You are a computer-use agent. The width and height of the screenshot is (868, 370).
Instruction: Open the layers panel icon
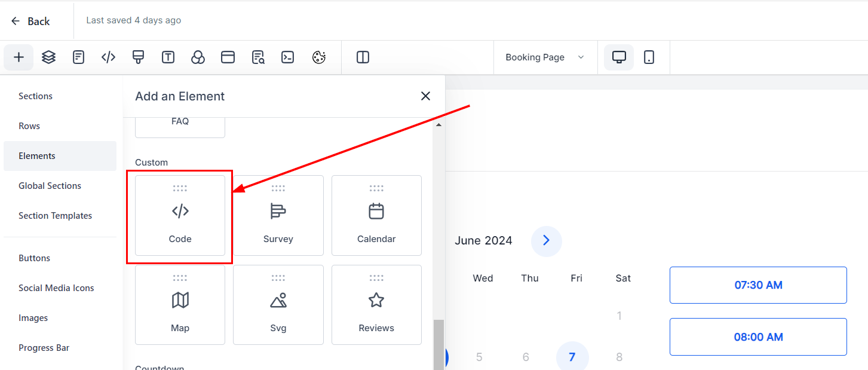[48, 57]
